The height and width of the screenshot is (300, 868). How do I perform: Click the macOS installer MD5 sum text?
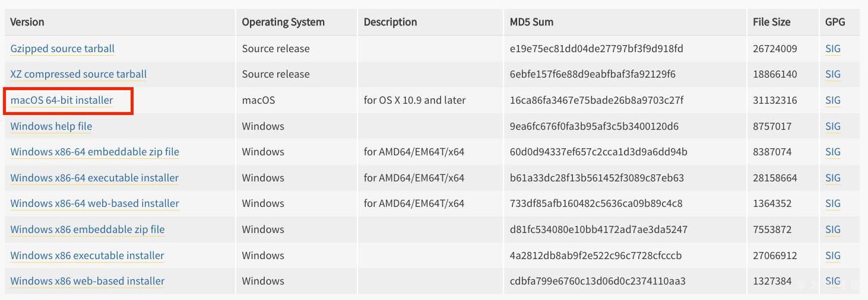click(x=596, y=100)
